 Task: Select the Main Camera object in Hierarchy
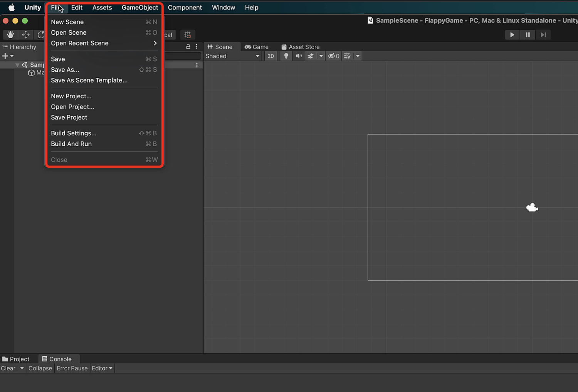coord(37,73)
